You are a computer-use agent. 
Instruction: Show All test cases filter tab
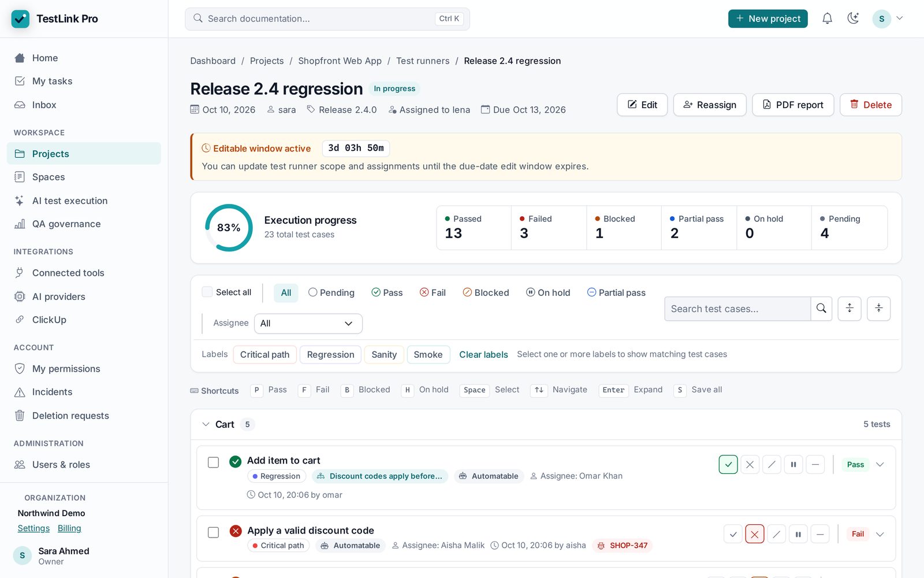pyautogui.click(x=286, y=292)
